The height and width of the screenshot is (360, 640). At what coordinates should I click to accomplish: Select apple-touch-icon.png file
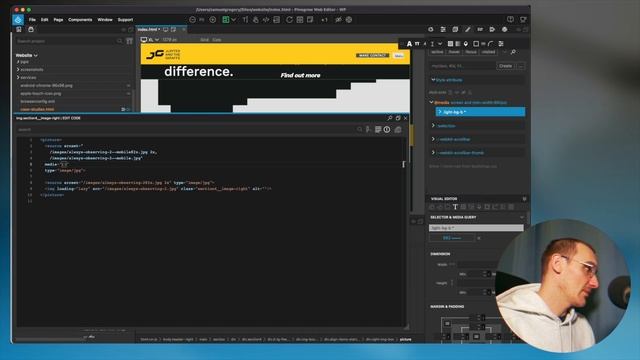pos(41,93)
